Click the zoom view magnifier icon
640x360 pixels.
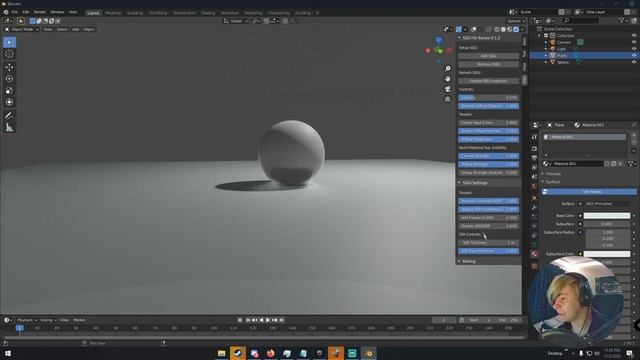[x=448, y=69]
